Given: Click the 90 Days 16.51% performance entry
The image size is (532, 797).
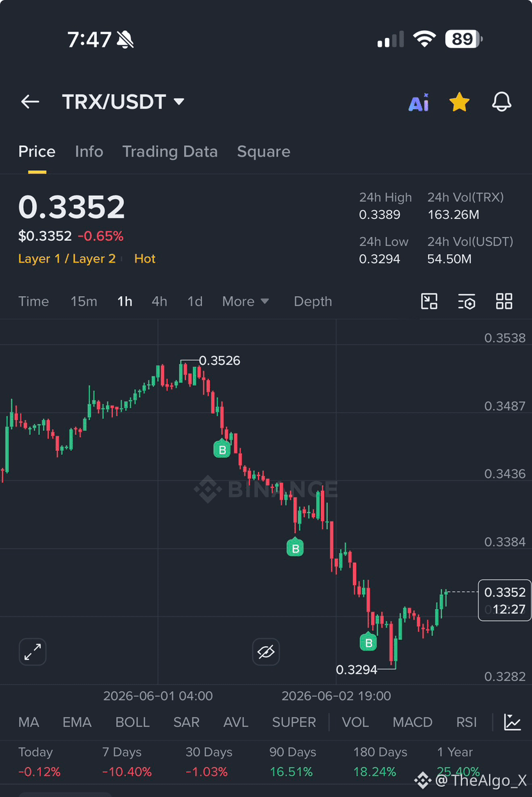Looking at the screenshot, I should [293, 762].
